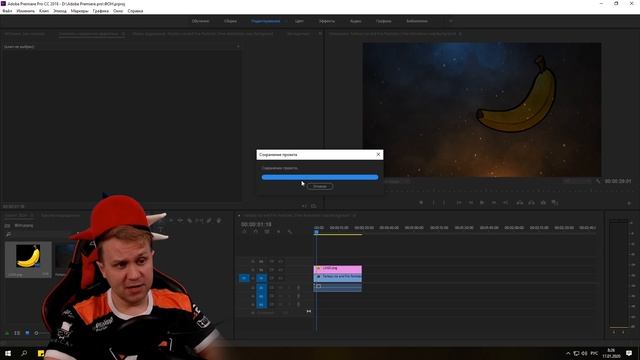The height and width of the screenshot is (360, 640).
Task: Play the sequence in Program monitor
Action: coord(482,202)
